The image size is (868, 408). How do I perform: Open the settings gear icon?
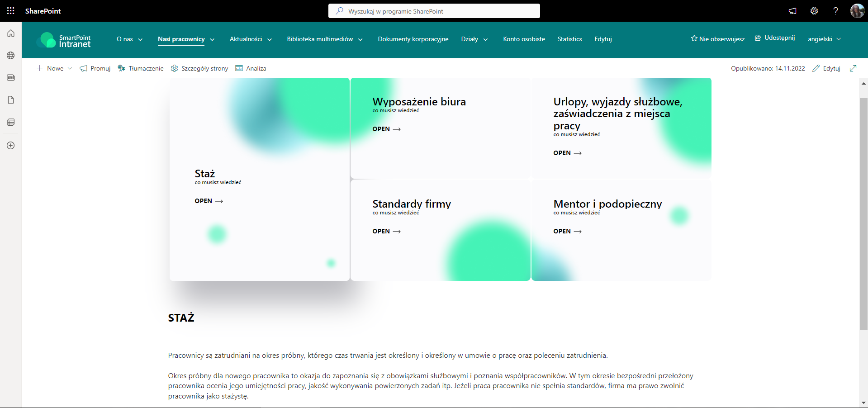tap(814, 11)
